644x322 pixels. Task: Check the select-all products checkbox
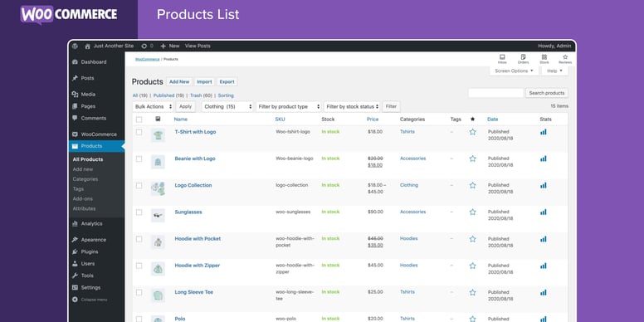[139, 120]
